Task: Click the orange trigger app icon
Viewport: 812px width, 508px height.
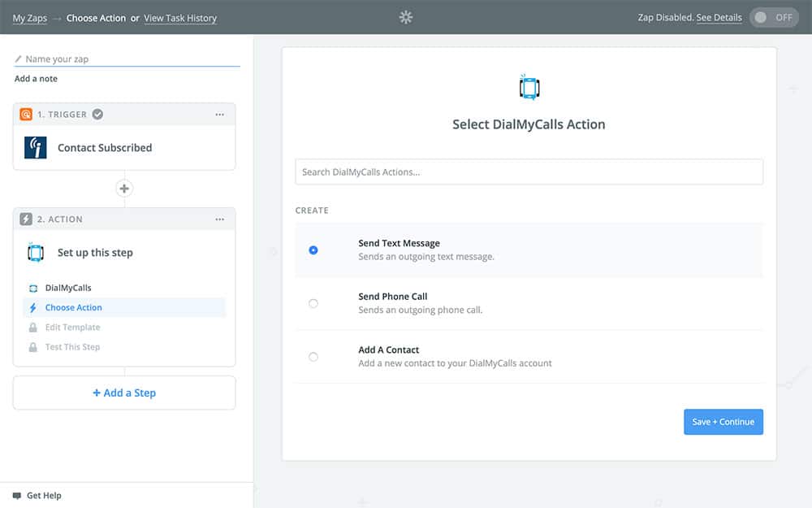Action: tap(26, 115)
